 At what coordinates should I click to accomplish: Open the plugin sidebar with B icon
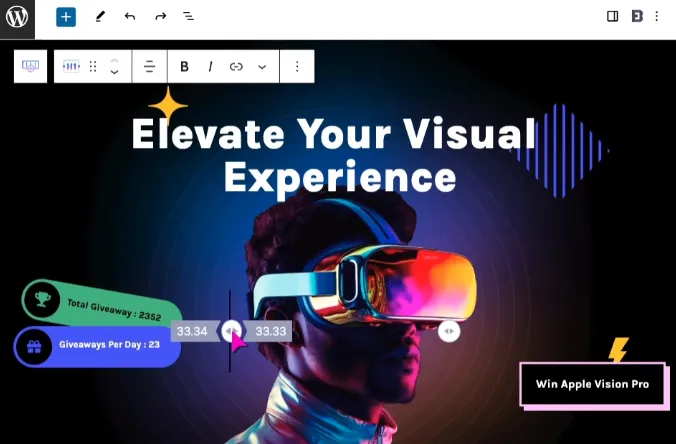coord(637,16)
